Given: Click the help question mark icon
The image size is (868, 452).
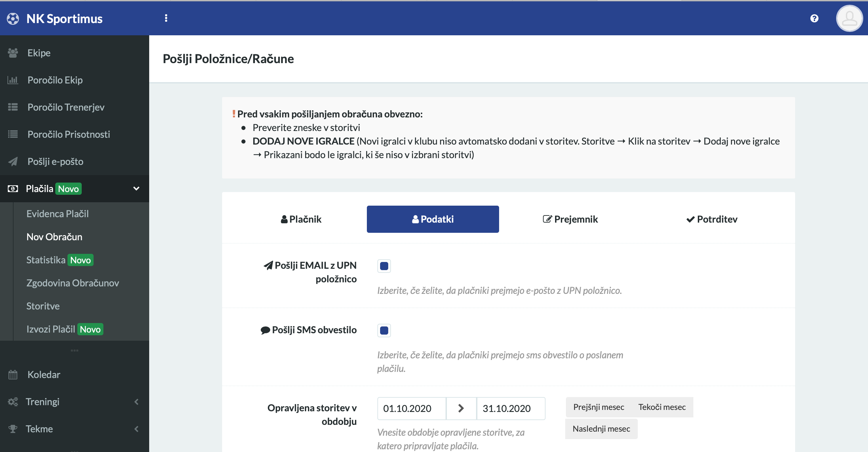Looking at the screenshot, I should point(814,18).
